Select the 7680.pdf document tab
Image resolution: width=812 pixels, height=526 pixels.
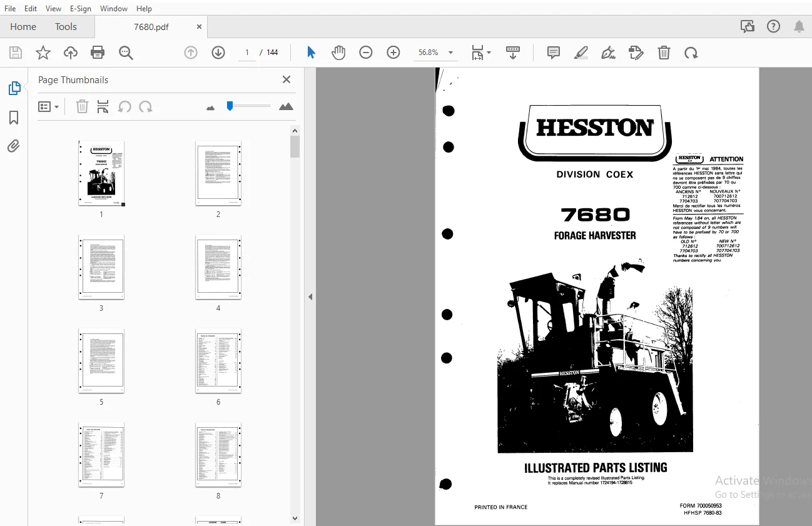[x=151, y=27]
